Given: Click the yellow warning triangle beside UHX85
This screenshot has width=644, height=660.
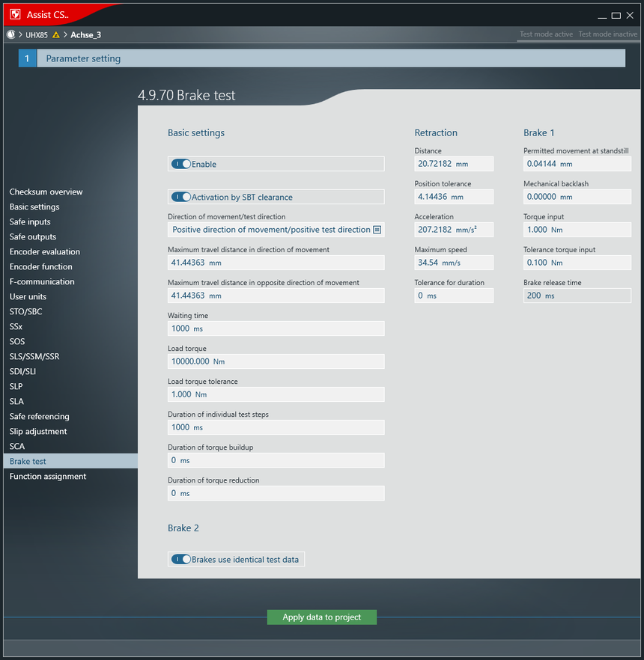Looking at the screenshot, I should pyautogui.click(x=55, y=34).
